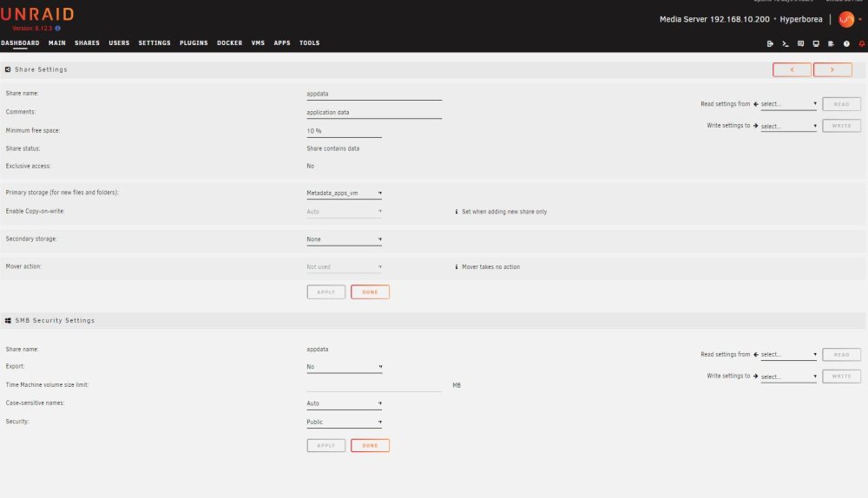Click the Comments field 'application data'
Viewport: 868px width, 498px height.
pyautogui.click(x=374, y=112)
